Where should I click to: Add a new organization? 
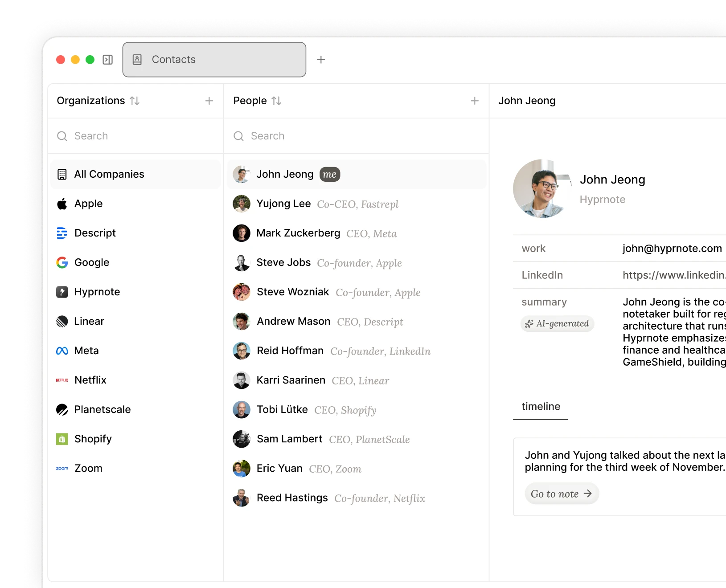pos(209,101)
